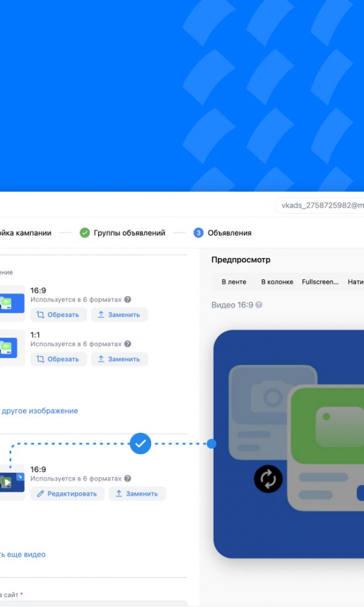Click the green check icon for Группы объявлений

click(85, 232)
